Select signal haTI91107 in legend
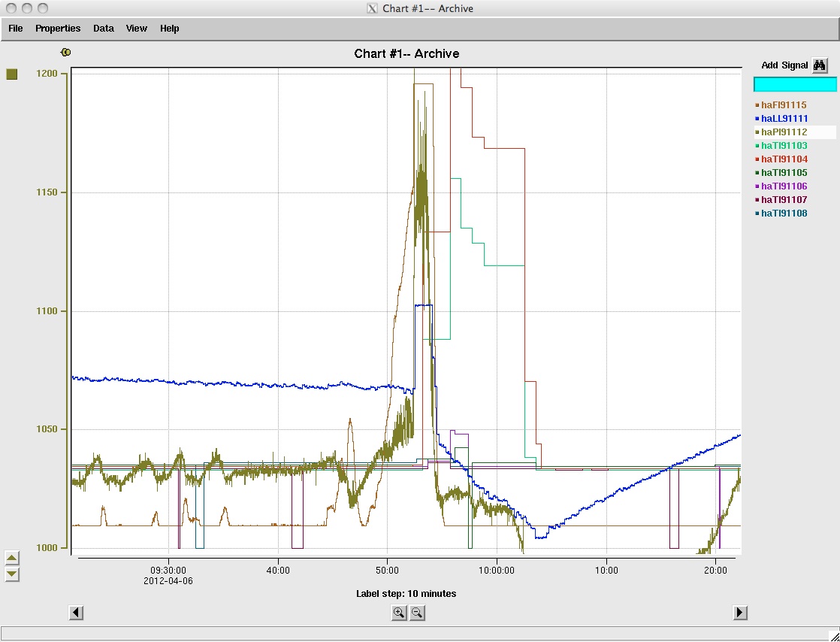This screenshot has width=840, height=642. tap(784, 199)
